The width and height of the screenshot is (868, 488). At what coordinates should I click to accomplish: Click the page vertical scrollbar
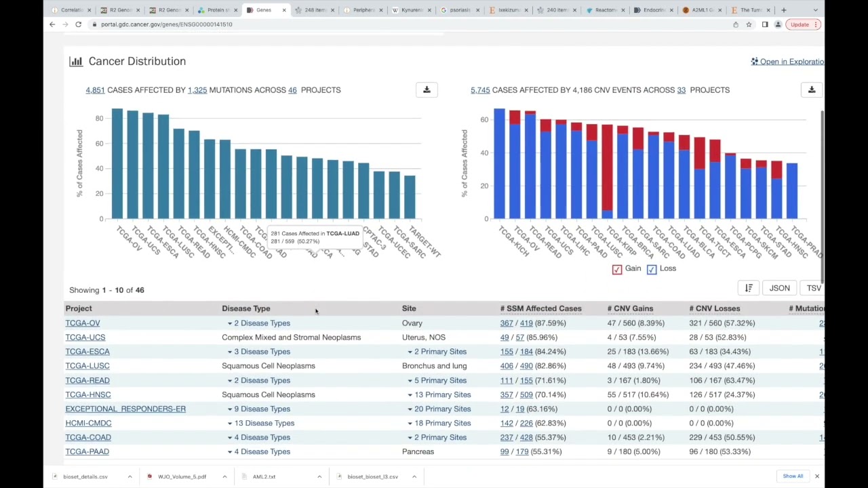822,197
